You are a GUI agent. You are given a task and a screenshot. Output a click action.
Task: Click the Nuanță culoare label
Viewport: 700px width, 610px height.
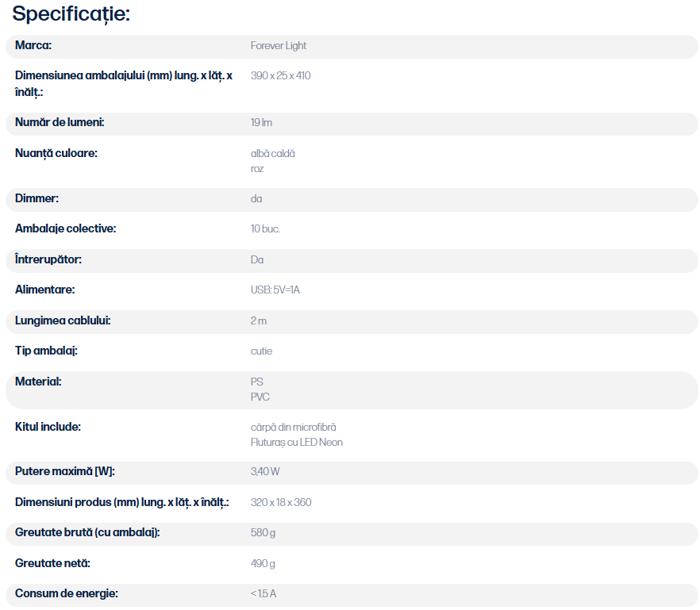(x=56, y=154)
